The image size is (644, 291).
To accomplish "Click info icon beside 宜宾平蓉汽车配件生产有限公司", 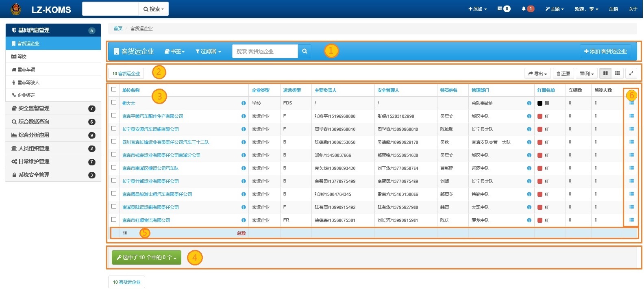I will click(x=244, y=116).
